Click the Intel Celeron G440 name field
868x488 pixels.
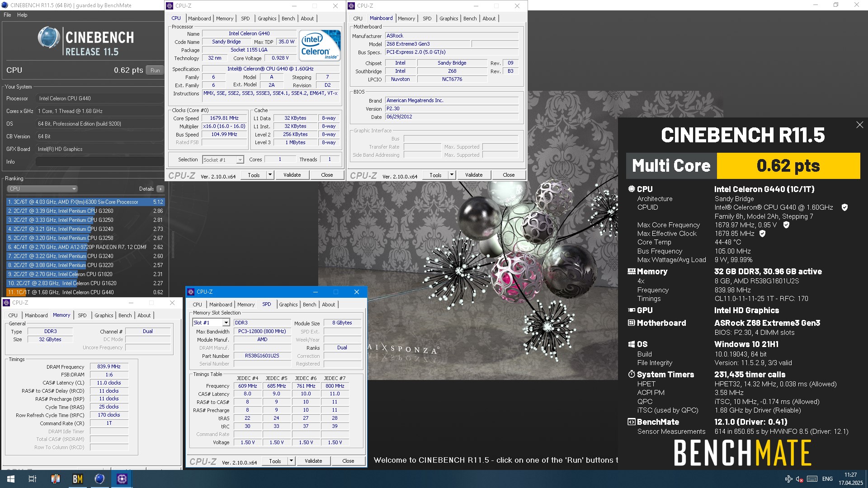tap(249, 33)
